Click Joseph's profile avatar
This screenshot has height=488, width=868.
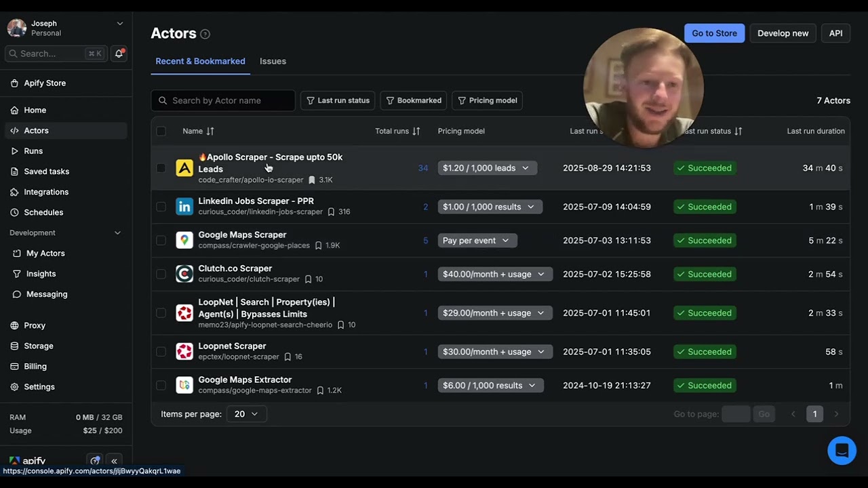(x=17, y=28)
